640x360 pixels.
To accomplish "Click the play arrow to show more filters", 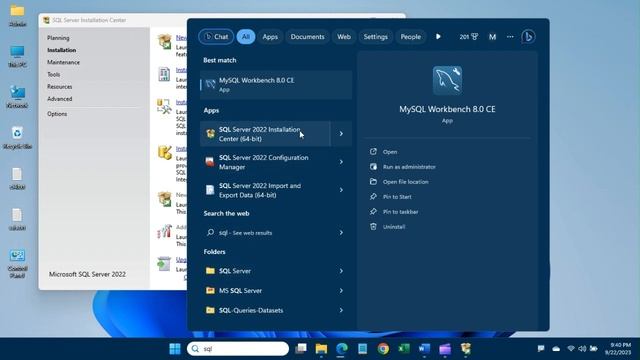I will pos(438,37).
